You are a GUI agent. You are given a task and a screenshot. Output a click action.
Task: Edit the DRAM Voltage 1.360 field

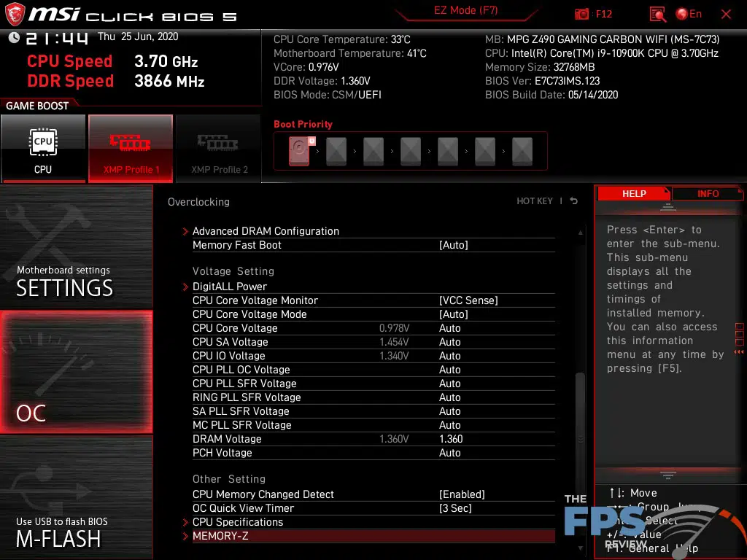[451, 438]
